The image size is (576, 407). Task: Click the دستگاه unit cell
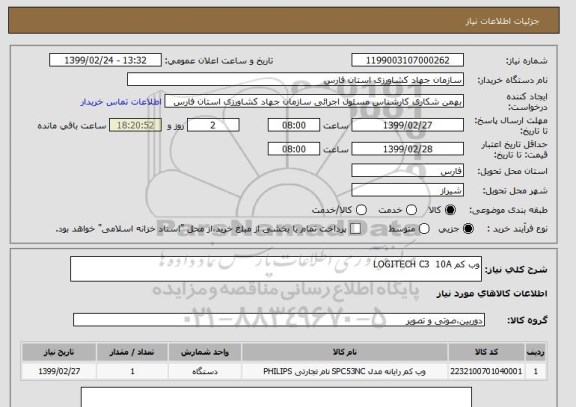[205, 371]
